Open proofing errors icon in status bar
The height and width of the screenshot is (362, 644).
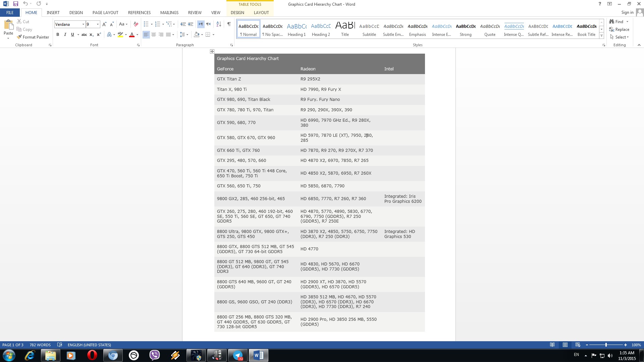coord(60,345)
